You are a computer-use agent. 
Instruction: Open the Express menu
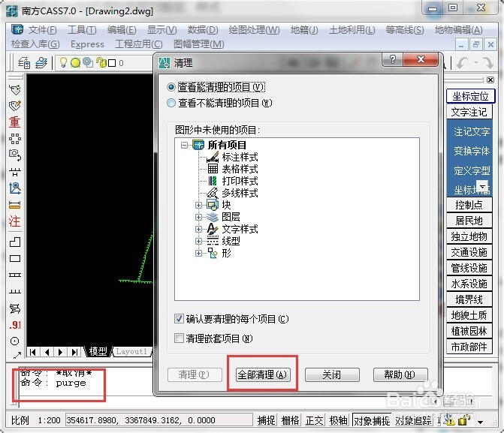pyautogui.click(x=87, y=44)
